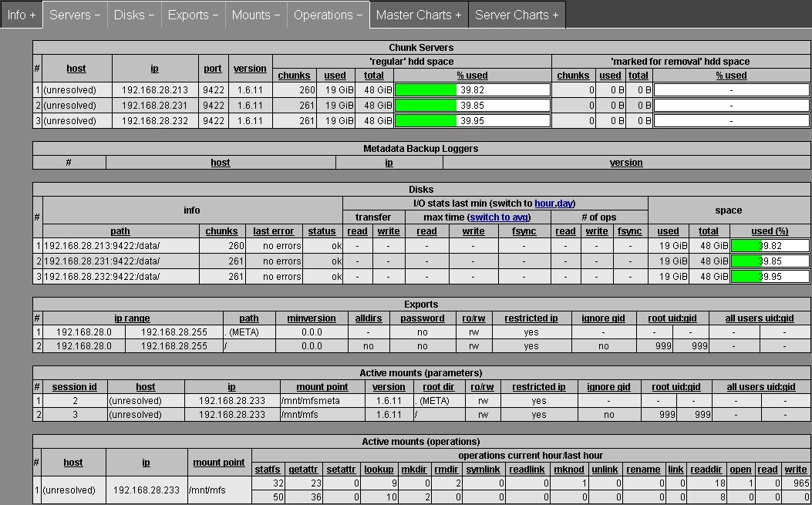
Task: Sort regular hdd space by chunks
Action: [294, 75]
